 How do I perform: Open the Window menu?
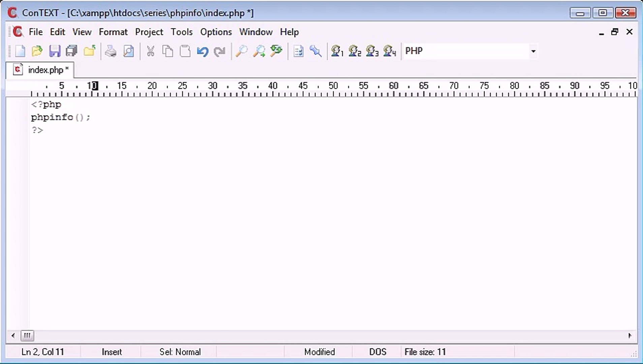256,32
